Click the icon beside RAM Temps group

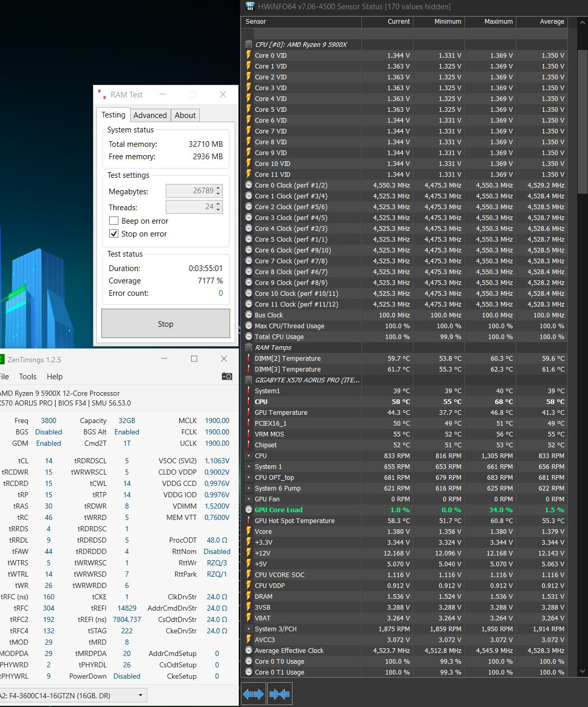click(249, 347)
